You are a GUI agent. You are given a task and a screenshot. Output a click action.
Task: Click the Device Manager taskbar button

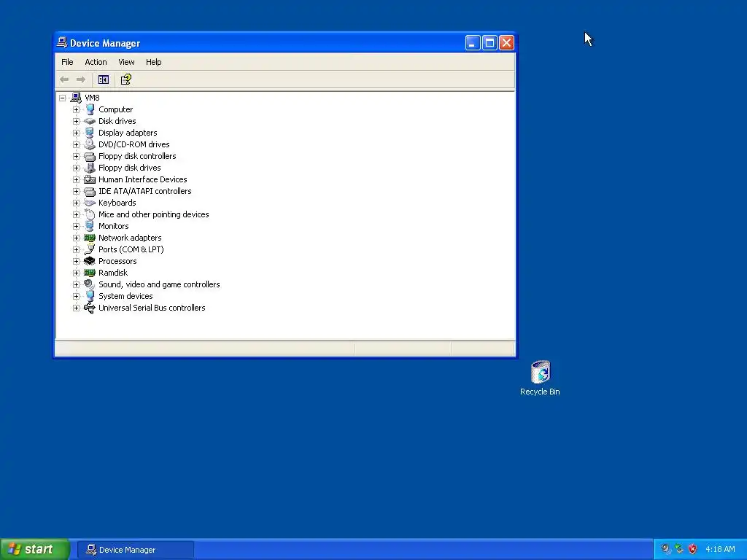pyautogui.click(x=136, y=550)
